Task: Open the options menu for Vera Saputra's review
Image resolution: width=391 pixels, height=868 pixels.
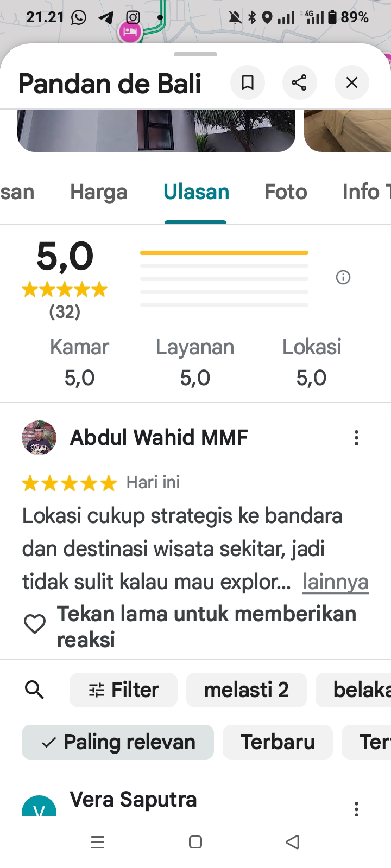Action: (356, 809)
